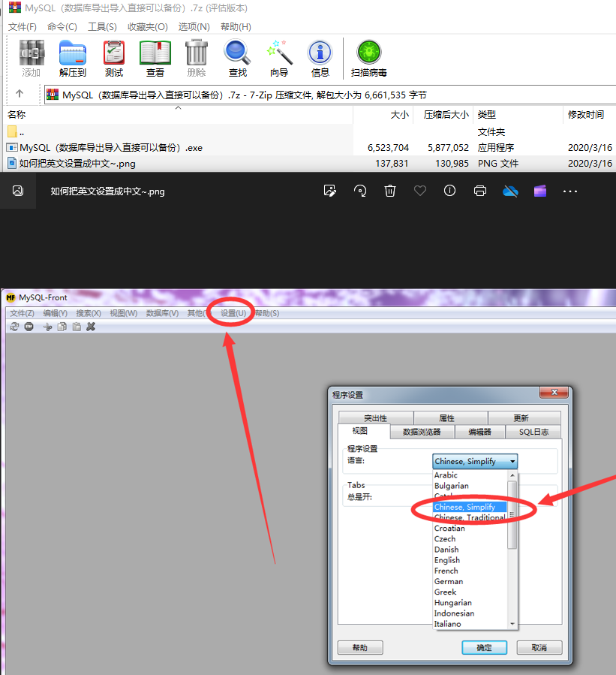Click the Photos gallery icon beside the filename
The height and width of the screenshot is (675, 616).
[18, 191]
